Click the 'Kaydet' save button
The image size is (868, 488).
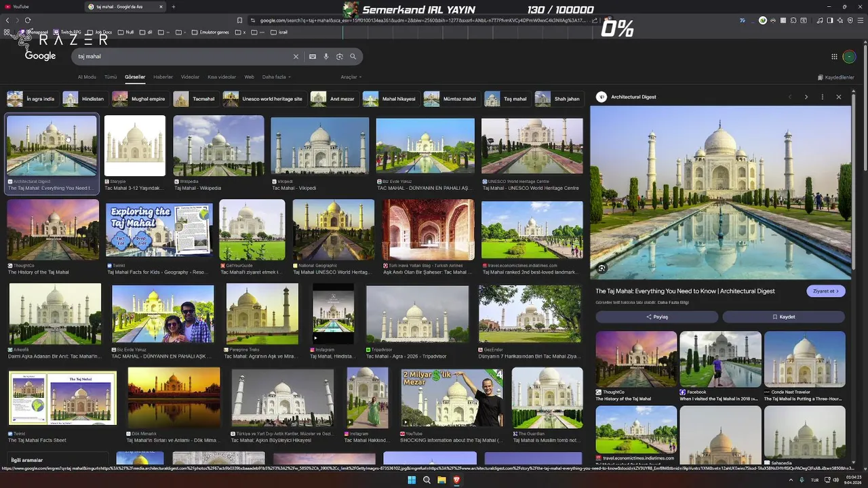(x=783, y=317)
